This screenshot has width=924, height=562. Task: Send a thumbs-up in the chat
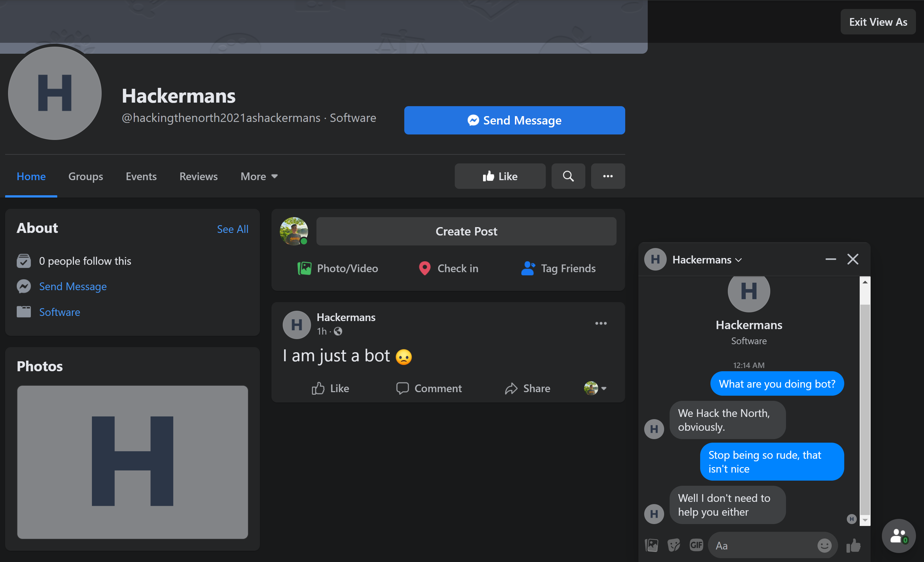pos(854,546)
